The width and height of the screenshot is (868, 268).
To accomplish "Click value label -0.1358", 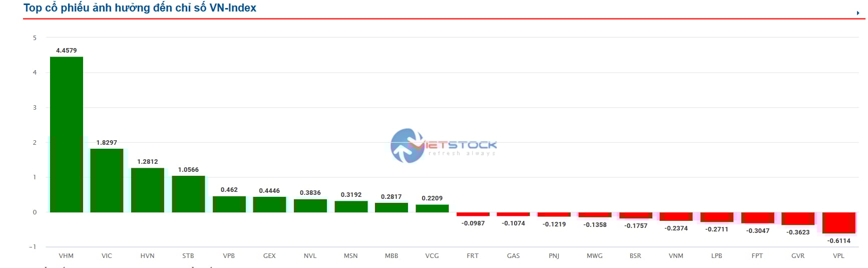I will (x=595, y=225).
